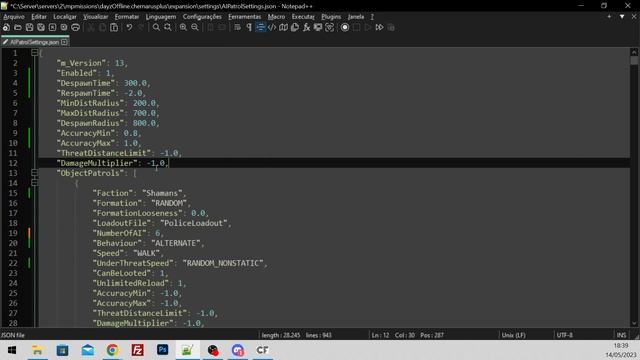Open the Editar menu

pos(39,17)
